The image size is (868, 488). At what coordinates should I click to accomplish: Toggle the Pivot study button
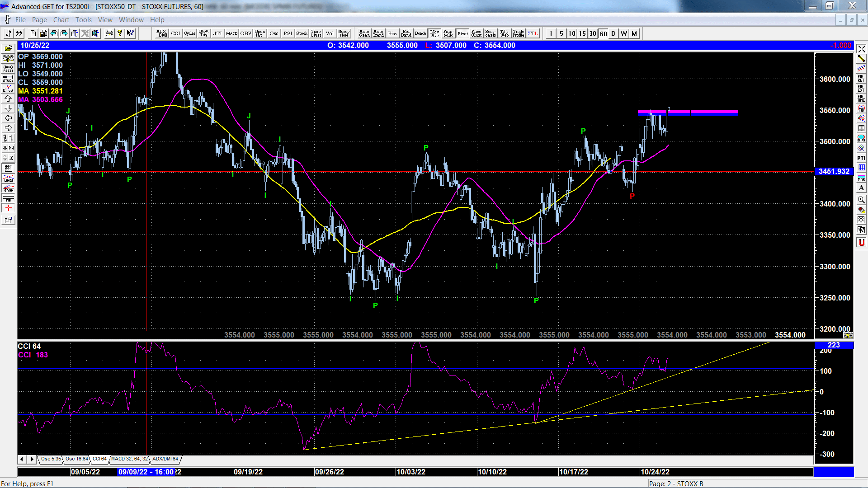tap(462, 33)
